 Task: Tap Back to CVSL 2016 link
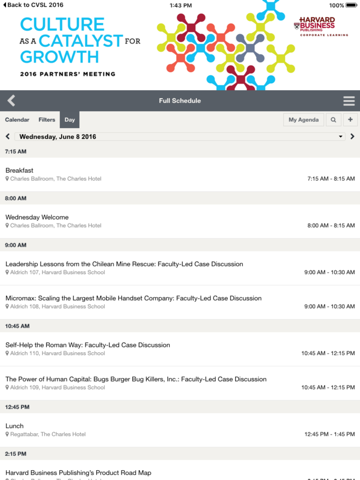[x=33, y=5]
